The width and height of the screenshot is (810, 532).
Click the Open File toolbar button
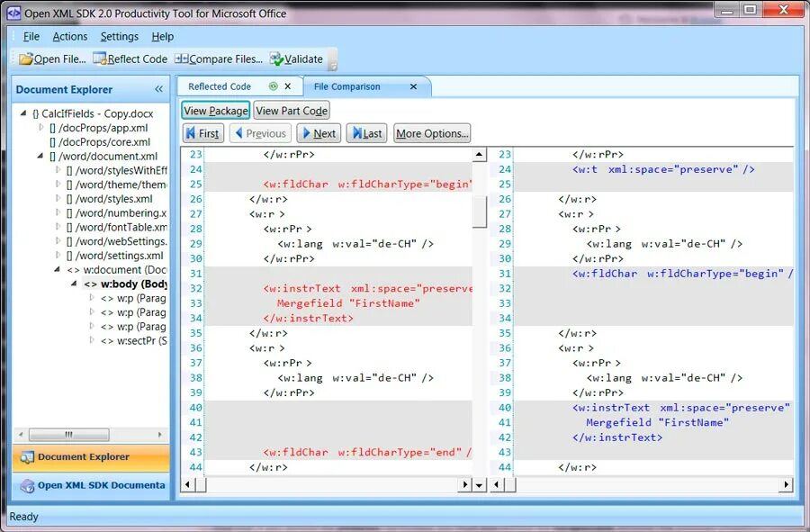[52, 59]
